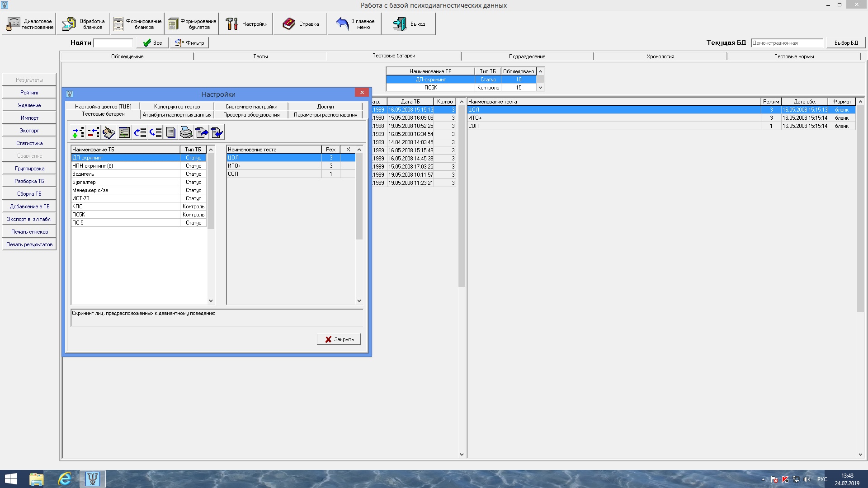The height and width of the screenshot is (488, 868).
Task: Click the Диалоговое тестирование toolbar button
Action: [x=29, y=24]
